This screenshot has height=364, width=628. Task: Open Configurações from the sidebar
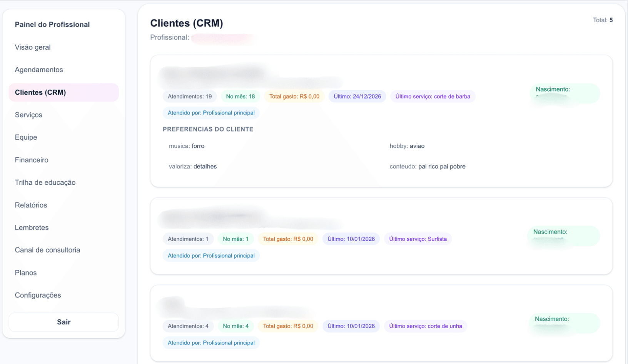click(38, 295)
